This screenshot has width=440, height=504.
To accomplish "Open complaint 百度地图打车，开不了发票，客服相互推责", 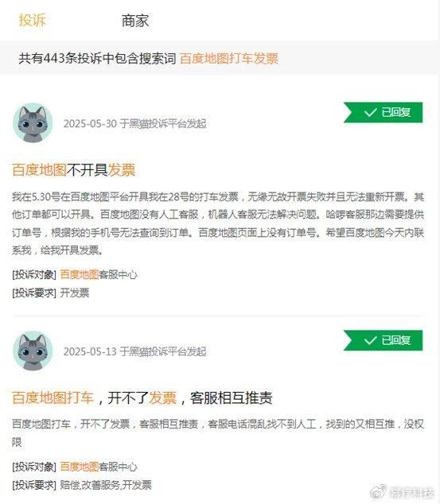I will [142, 397].
